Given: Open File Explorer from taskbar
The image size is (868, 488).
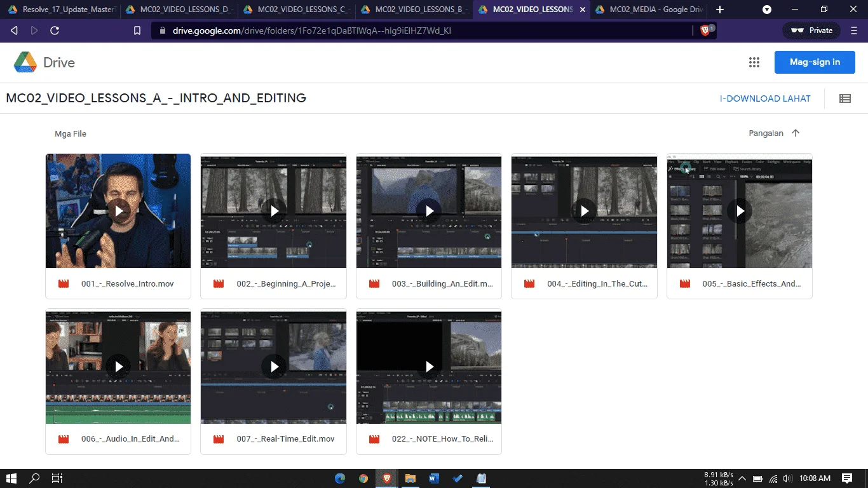Looking at the screenshot, I should pos(410,478).
